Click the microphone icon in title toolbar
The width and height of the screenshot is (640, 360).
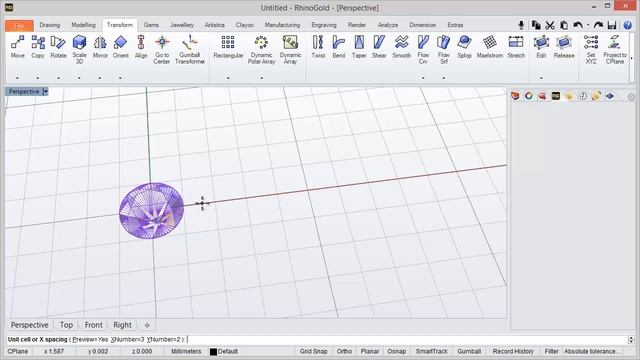click(521, 25)
